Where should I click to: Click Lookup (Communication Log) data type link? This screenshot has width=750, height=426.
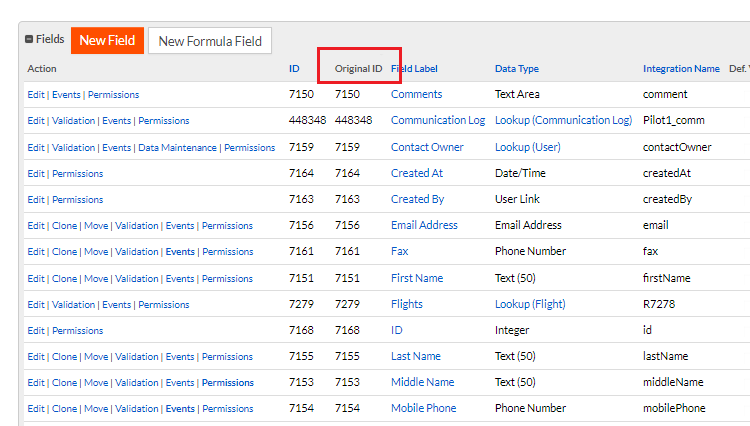pyautogui.click(x=563, y=120)
